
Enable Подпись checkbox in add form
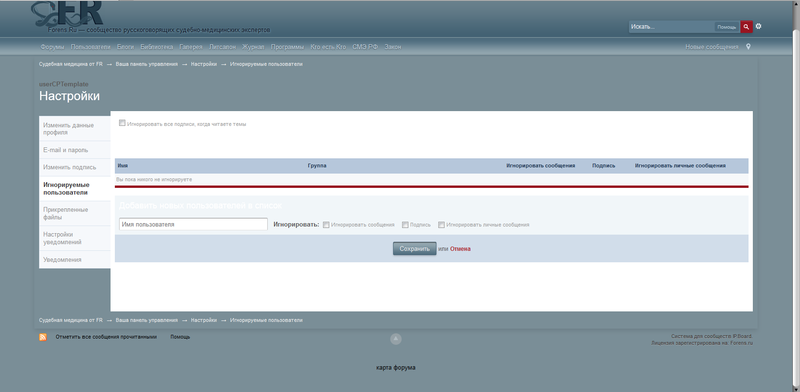(405, 225)
